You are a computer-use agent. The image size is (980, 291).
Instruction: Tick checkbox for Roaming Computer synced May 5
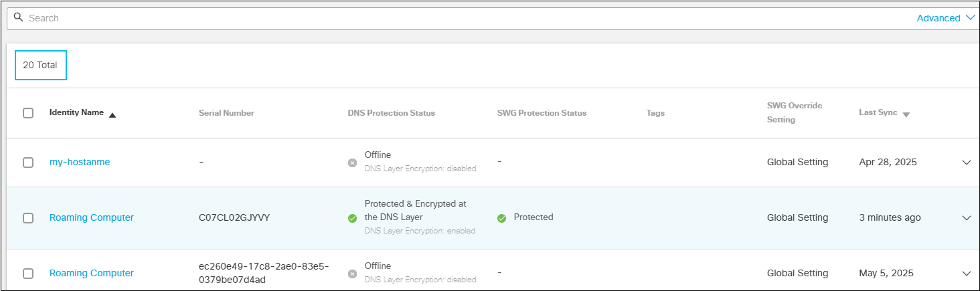pyautogui.click(x=28, y=274)
